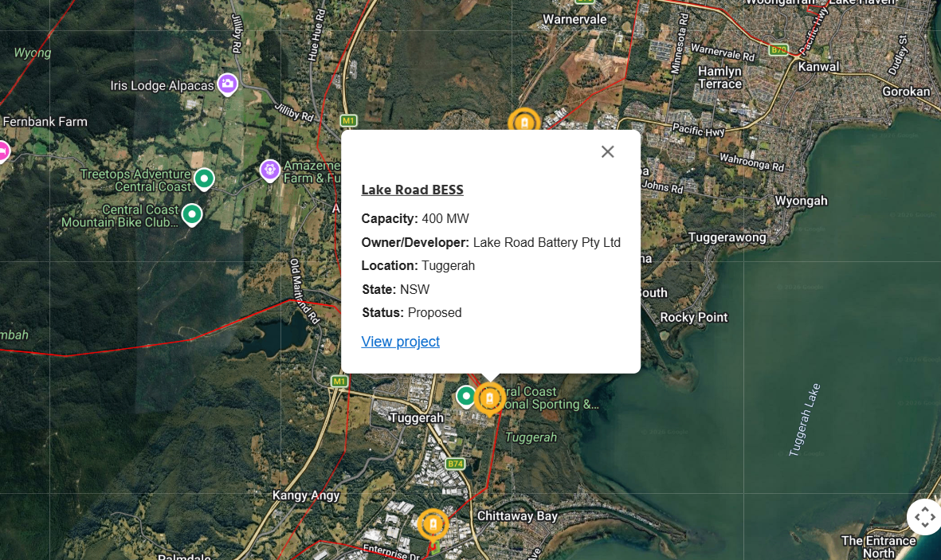Click the map pan control button

[924, 517]
